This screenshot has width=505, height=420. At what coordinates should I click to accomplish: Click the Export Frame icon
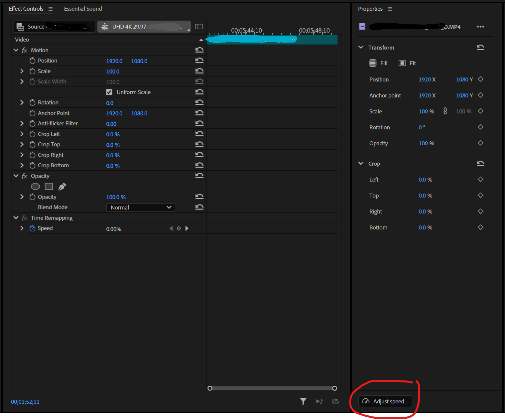(335, 401)
